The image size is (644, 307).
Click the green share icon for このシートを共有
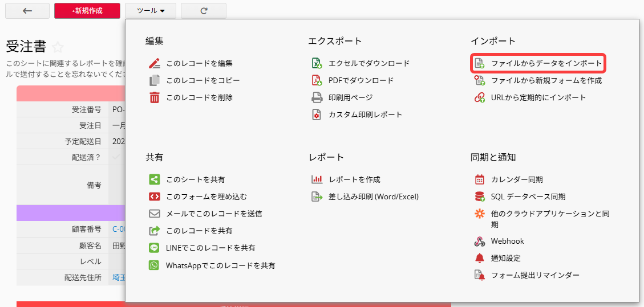[x=154, y=179]
